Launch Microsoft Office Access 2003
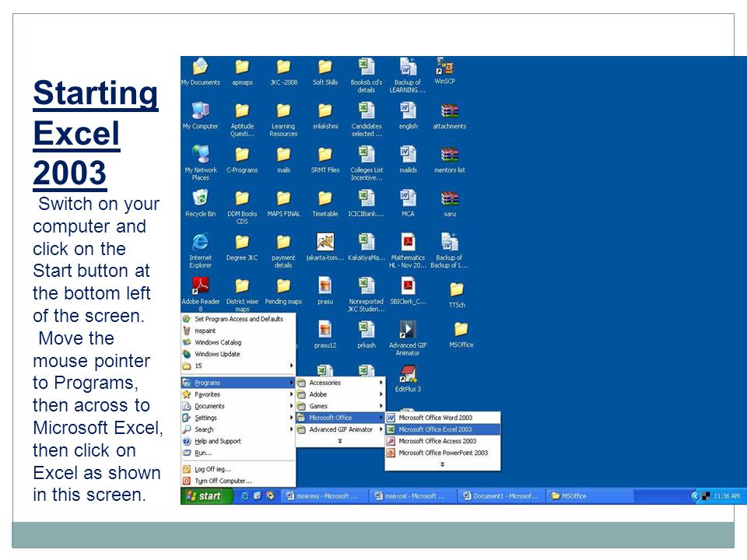This screenshot has height=560, width=747. pyautogui.click(x=443, y=441)
